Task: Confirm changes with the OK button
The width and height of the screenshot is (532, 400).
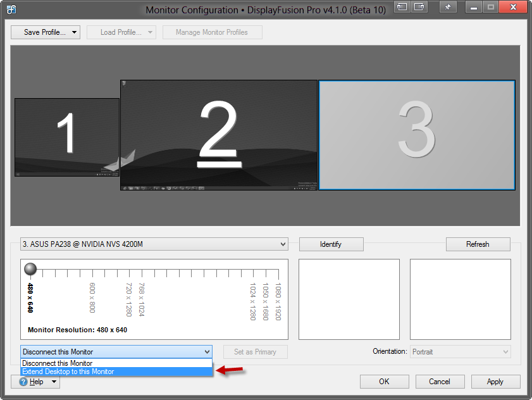Action: (384, 382)
